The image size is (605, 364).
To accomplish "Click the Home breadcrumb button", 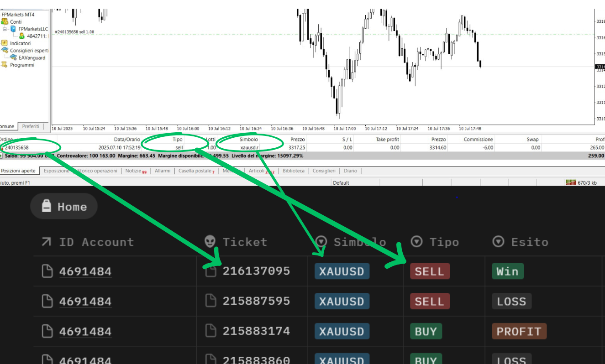I will (64, 207).
